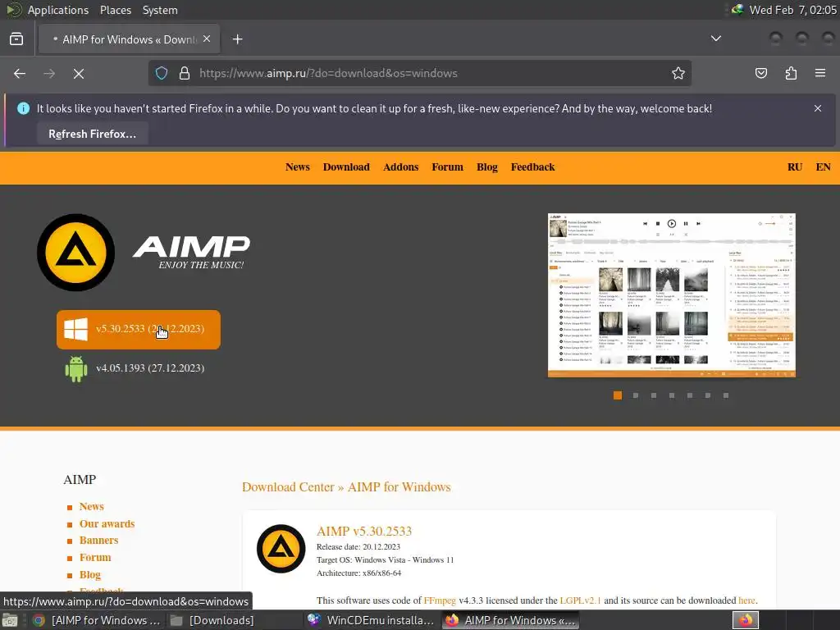Open a new browser tab
This screenshot has height=630, width=840.
pos(237,39)
